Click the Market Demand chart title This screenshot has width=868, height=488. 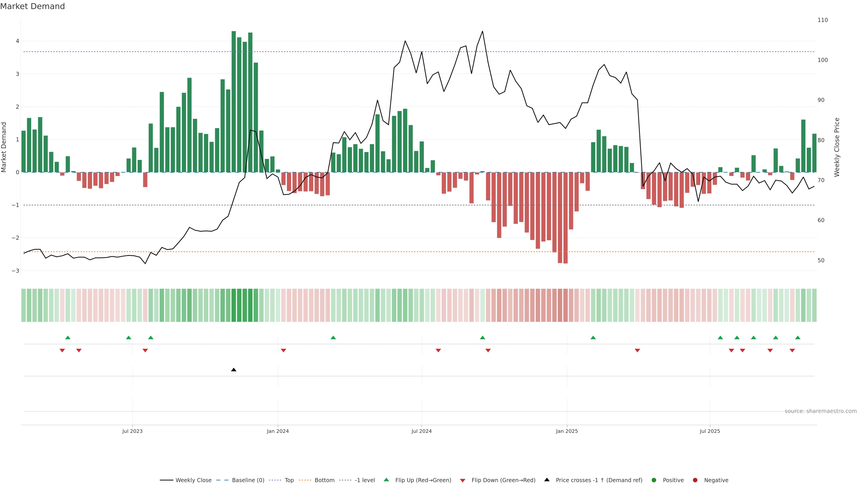click(x=32, y=6)
